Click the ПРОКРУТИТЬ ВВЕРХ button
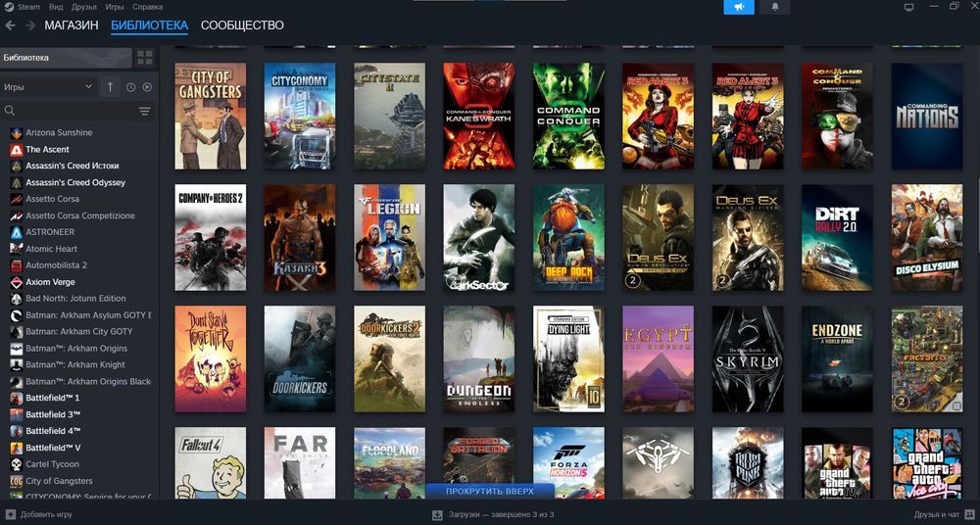 490,492
